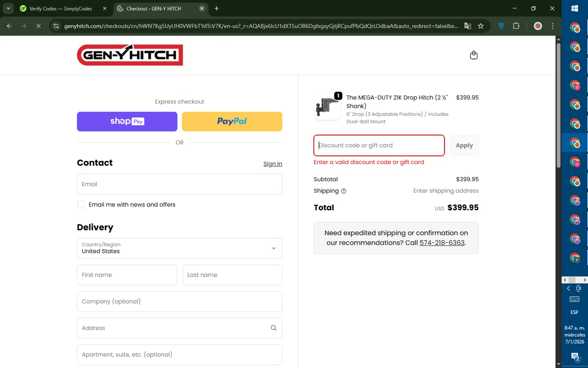Open the clock showing 8:47 a. m.

point(575,335)
